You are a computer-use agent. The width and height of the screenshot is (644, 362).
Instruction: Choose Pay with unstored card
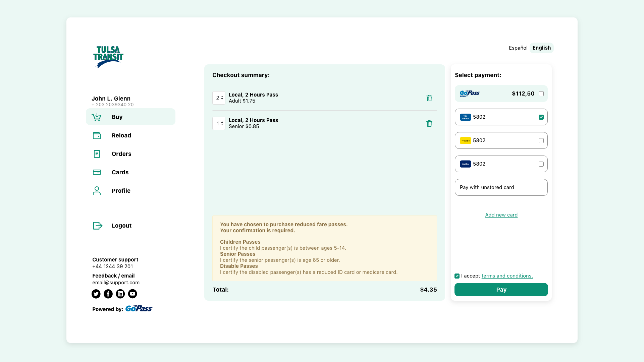point(501,187)
